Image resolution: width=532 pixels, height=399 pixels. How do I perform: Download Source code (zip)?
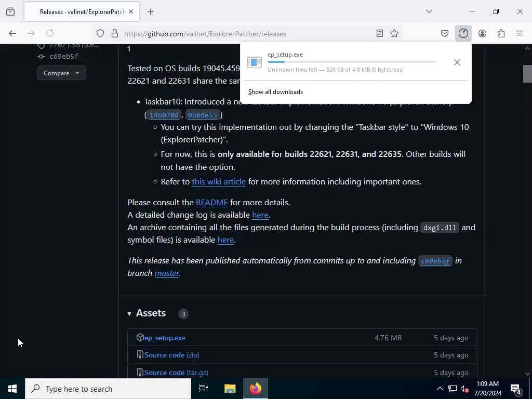click(x=171, y=355)
